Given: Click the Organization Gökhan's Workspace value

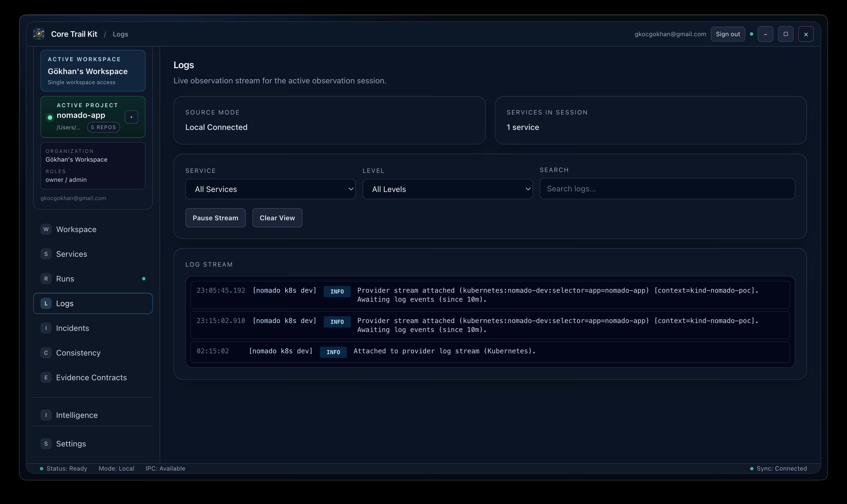Looking at the screenshot, I should [x=76, y=160].
